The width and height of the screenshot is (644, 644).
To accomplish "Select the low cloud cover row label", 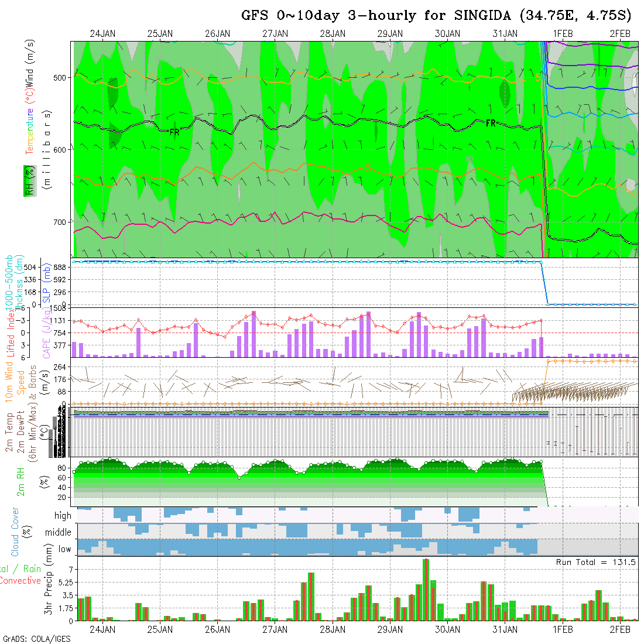I will pos(64,549).
